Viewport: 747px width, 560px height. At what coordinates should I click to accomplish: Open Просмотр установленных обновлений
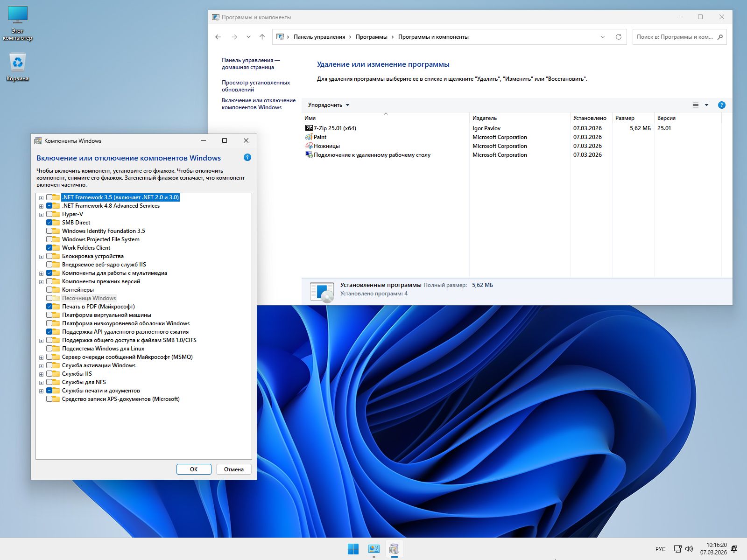point(255,85)
